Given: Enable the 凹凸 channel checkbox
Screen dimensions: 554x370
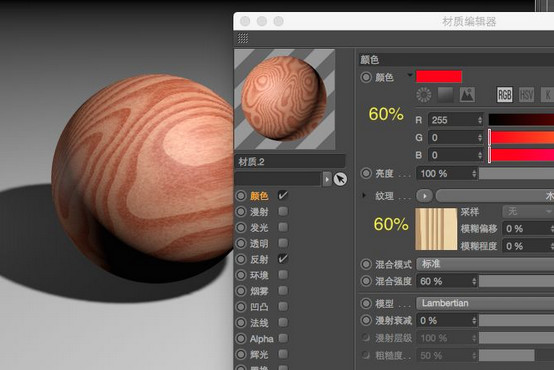Looking at the screenshot, I should pyautogui.click(x=283, y=306).
